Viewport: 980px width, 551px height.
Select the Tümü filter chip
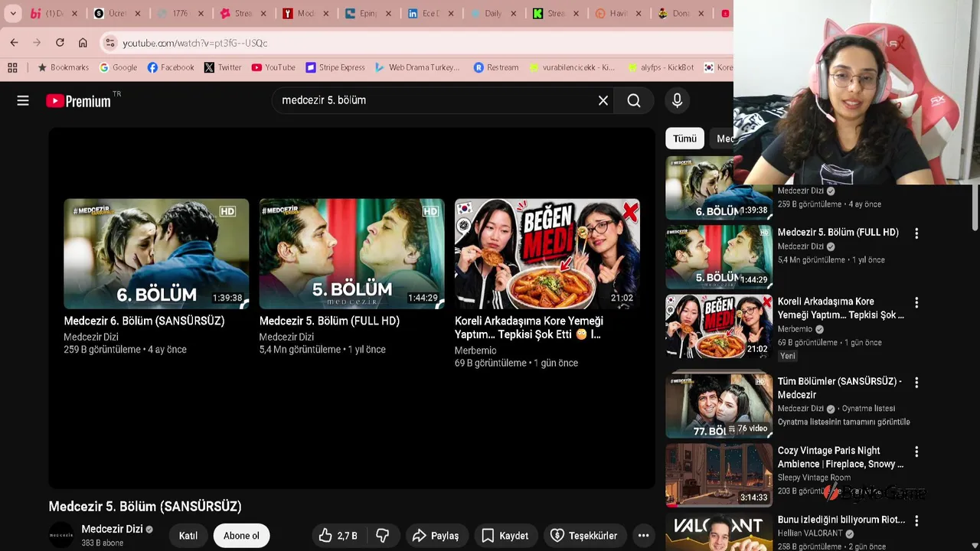coord(684,139)
